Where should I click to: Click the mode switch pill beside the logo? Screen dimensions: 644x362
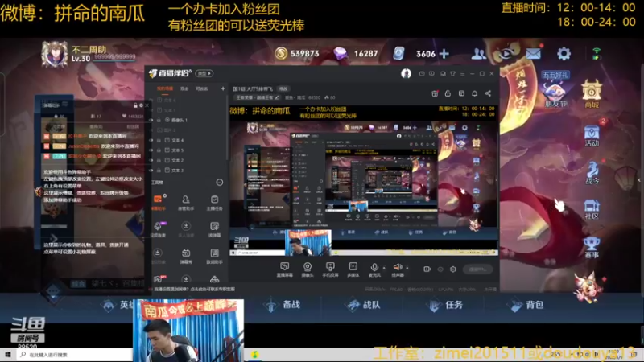point(204,73)
